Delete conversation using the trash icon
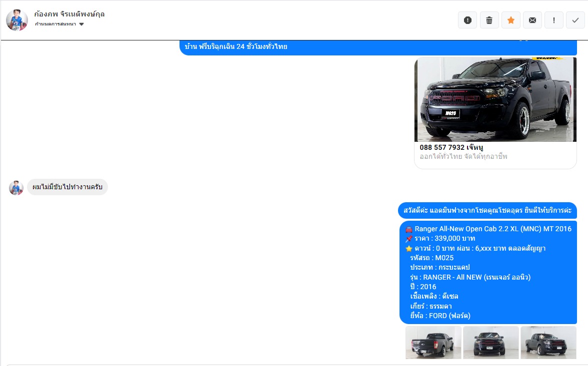Image resolution: width=588 pixels, height=366 pixels. pyautogui.click(x=489, y=20)
